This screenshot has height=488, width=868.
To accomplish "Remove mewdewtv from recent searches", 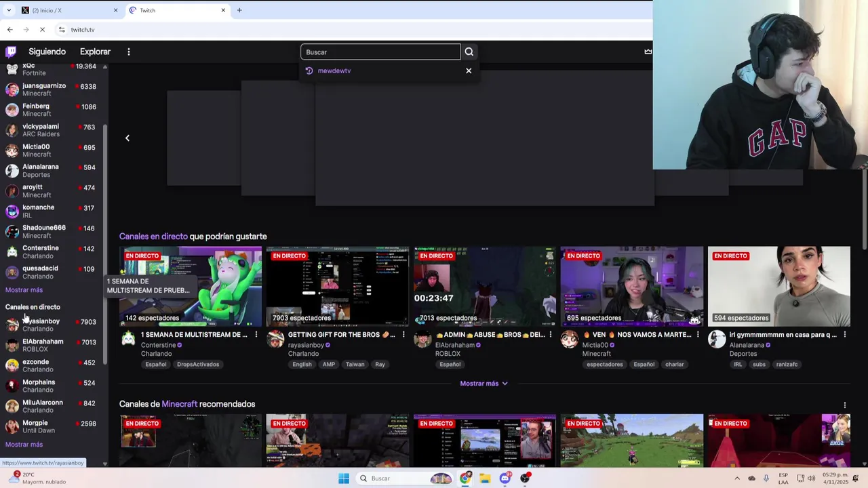I will click(x=469, y=70).
